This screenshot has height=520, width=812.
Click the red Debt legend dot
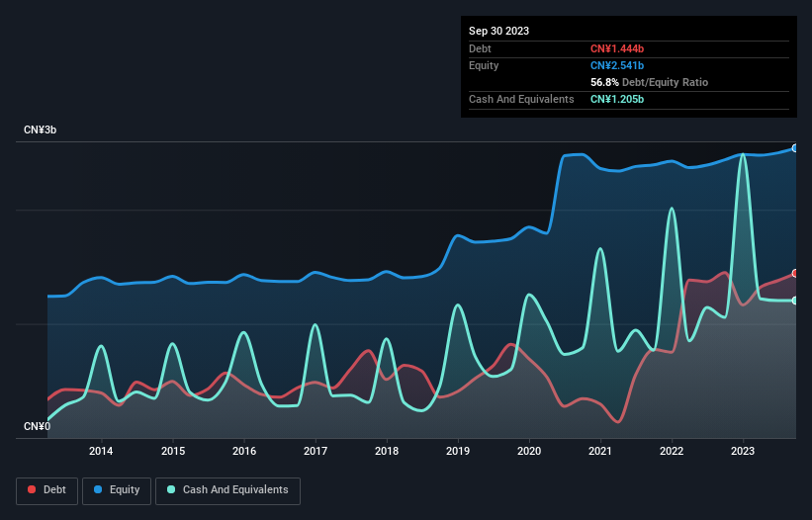pyautogui.click(x=32, y=489)
